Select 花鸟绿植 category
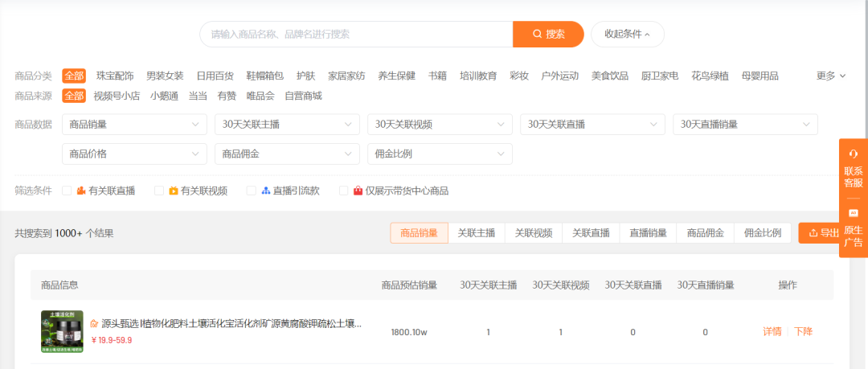 click(x=710, y=76)
